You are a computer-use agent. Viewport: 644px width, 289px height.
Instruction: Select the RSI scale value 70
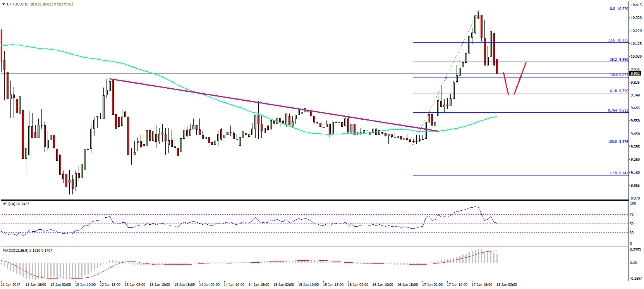pyautogui.click(x=632, y=215)
